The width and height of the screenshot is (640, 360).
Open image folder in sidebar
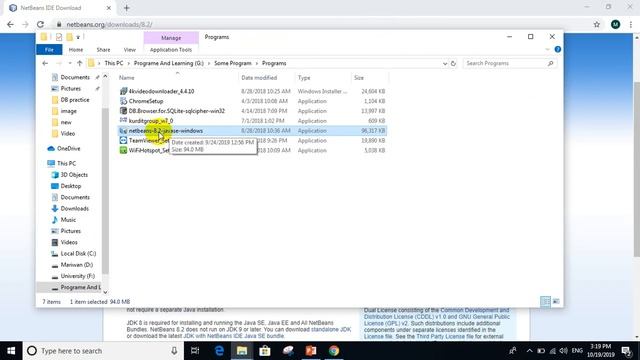click(69, 111)
